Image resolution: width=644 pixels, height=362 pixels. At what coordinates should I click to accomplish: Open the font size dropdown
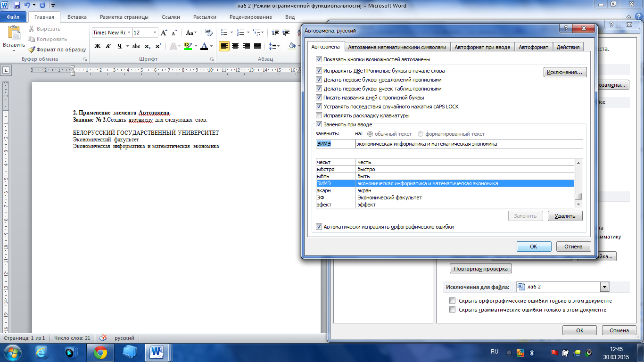(x=155, y=33)
